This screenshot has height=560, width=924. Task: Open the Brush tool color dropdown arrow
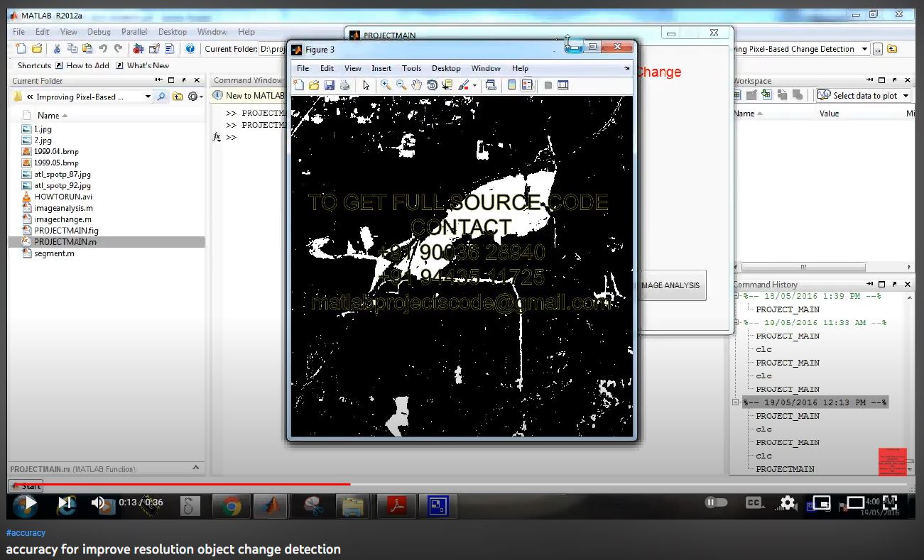point(474,85)
